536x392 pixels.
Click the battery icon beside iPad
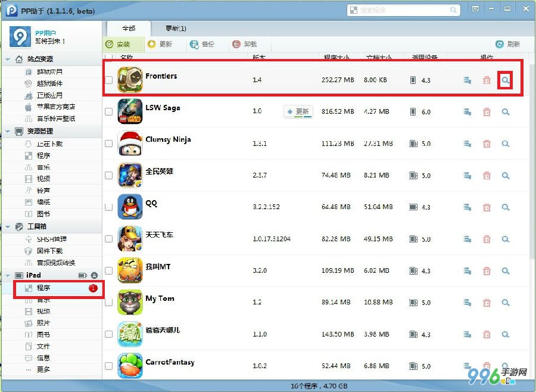pyautogui.click(x=82, y=275)
